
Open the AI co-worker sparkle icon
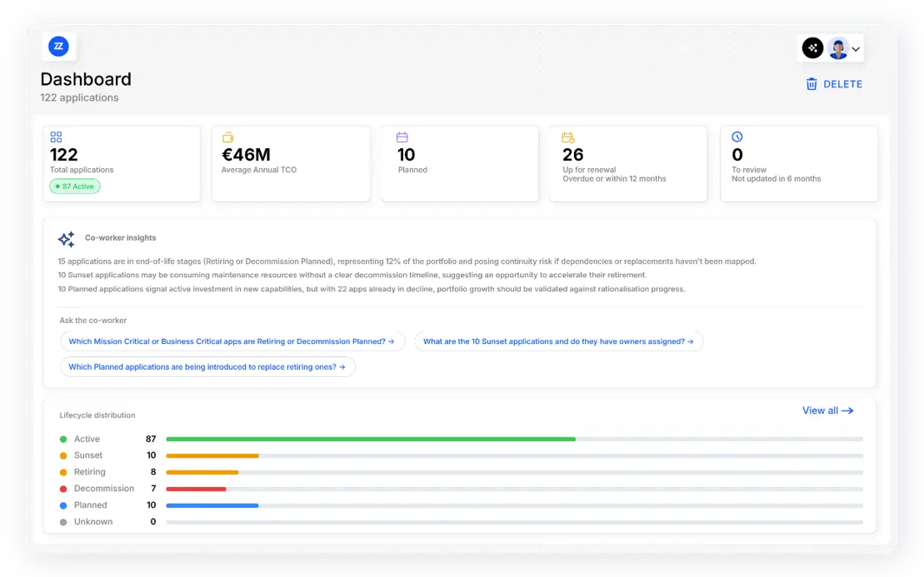[812, 47]
